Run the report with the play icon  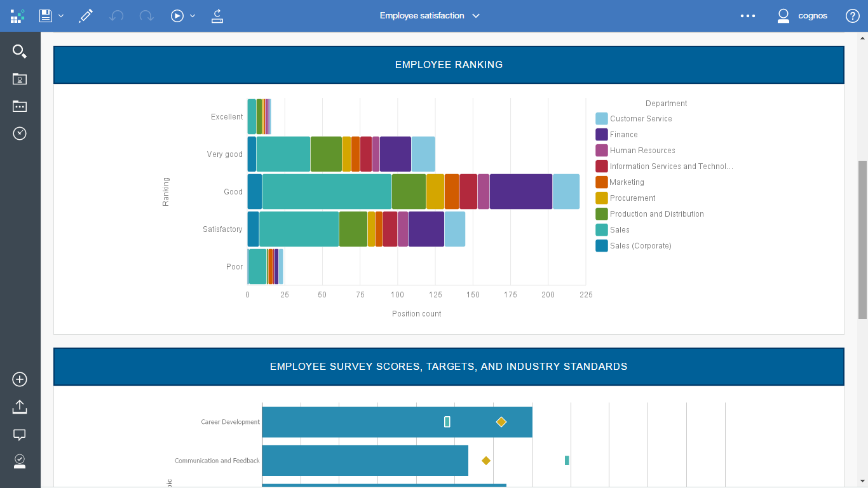[x=177, y=16]
